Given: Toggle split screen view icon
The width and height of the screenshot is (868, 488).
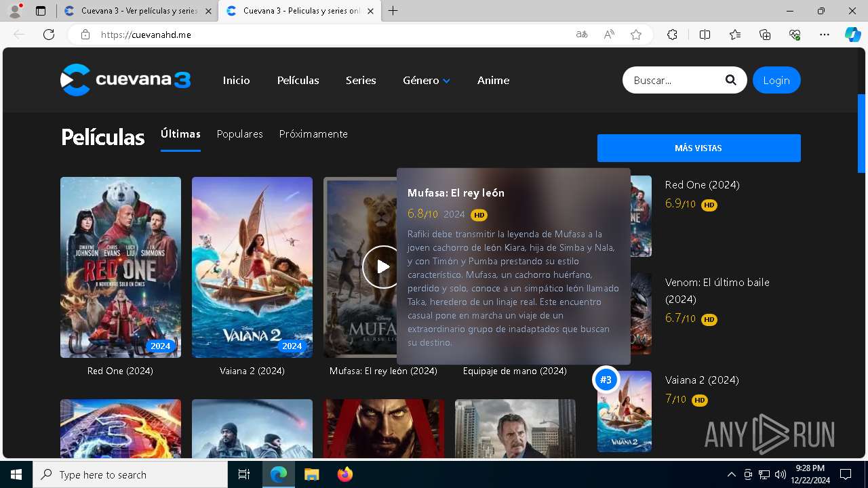Looking at the screenshot, I should 705,35.
